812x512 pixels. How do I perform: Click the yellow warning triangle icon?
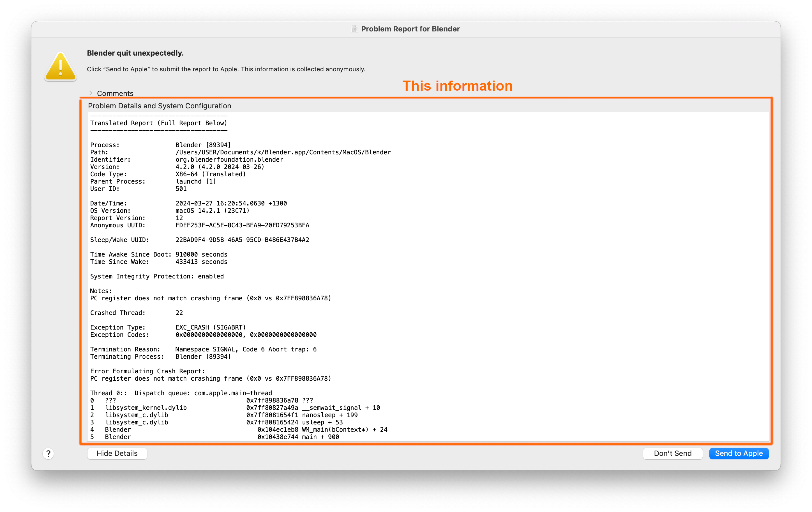point(61,67)
